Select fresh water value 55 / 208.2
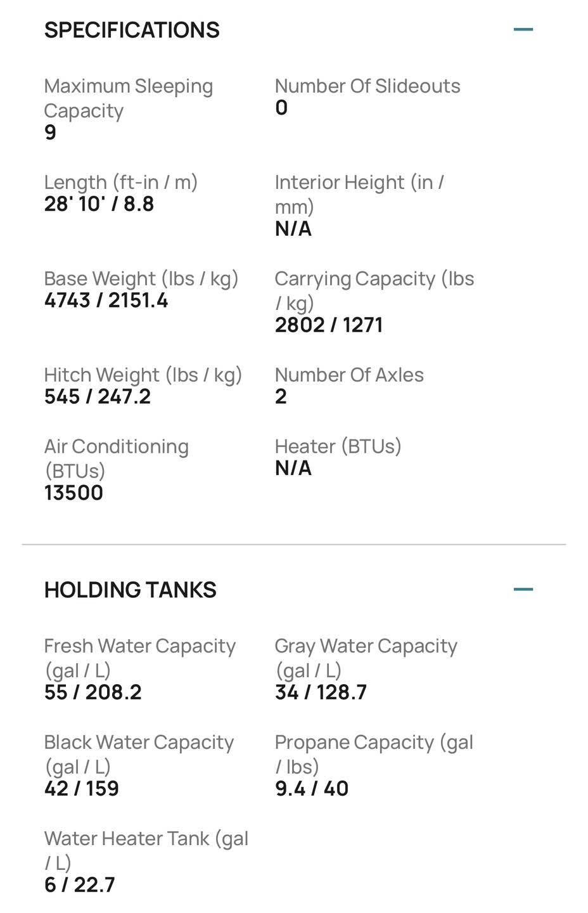The image size is (588, 913). click(x=93, y=692)
